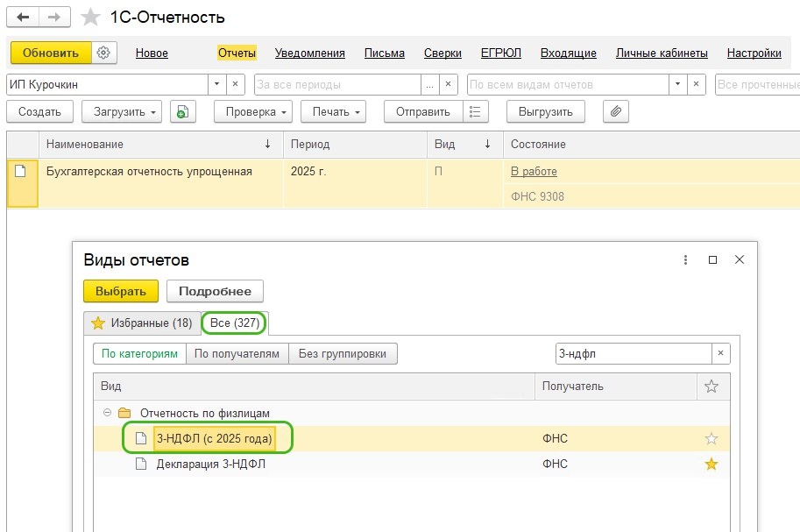
Task: Click the paperclip attachment icon
Action: pyautogui.click(x=615, y=112)
